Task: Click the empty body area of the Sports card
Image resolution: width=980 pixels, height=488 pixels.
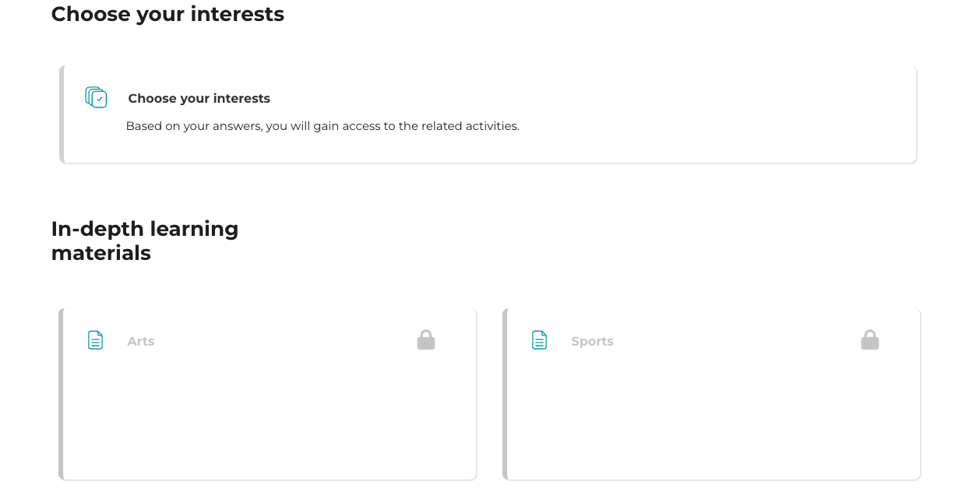Action: point(713,420)
